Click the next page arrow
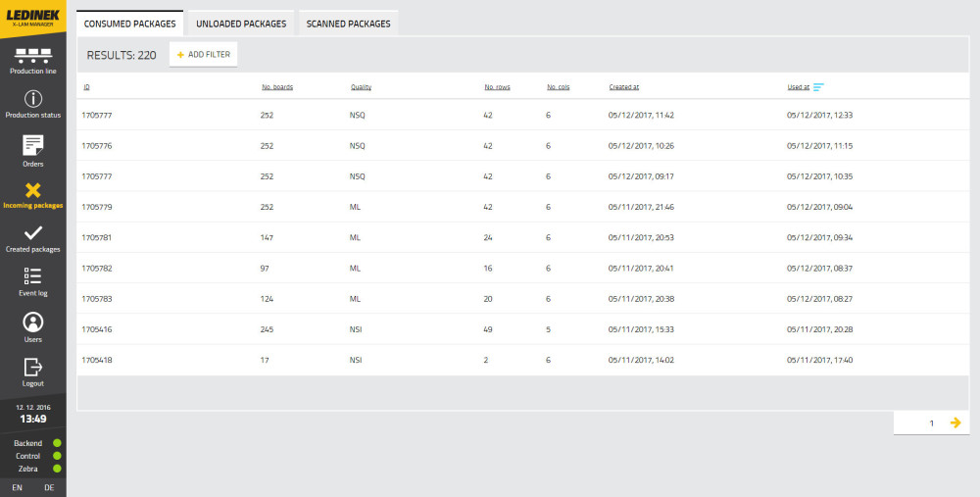The width and height of the screenshot is (980, 497). click(955, 422)
